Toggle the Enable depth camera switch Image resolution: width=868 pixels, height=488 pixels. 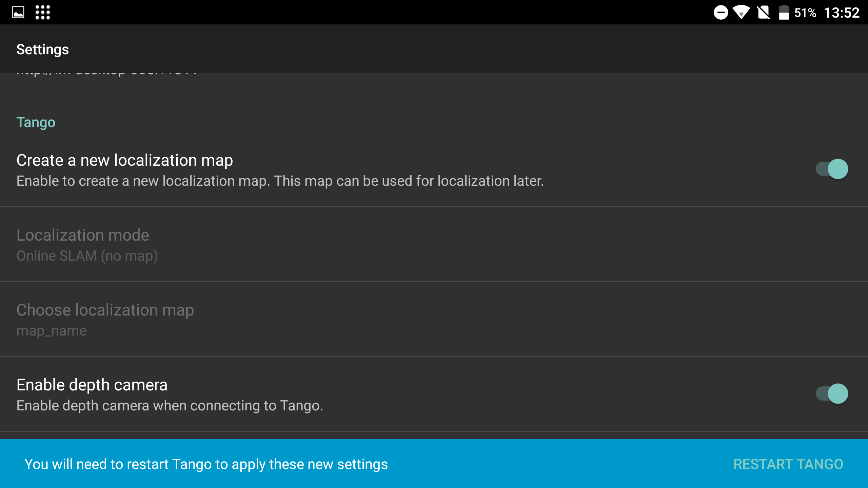(x=832, y=393)
